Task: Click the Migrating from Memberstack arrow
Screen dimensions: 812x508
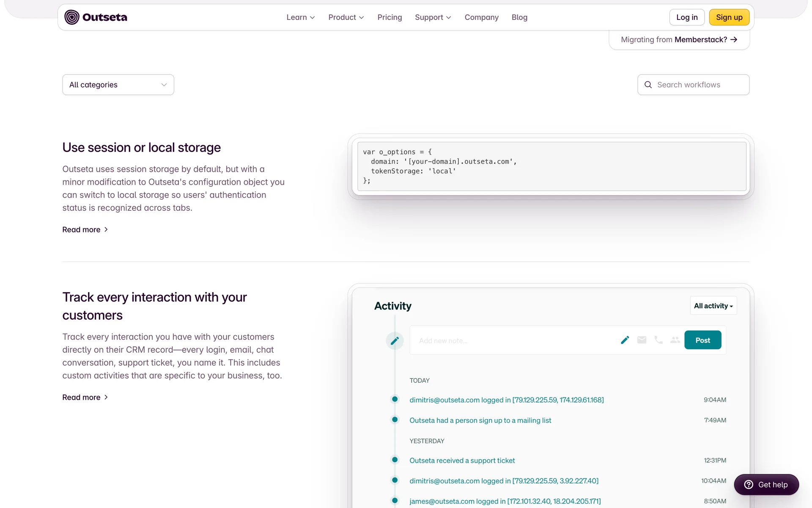Action: (x=734, y=39)
